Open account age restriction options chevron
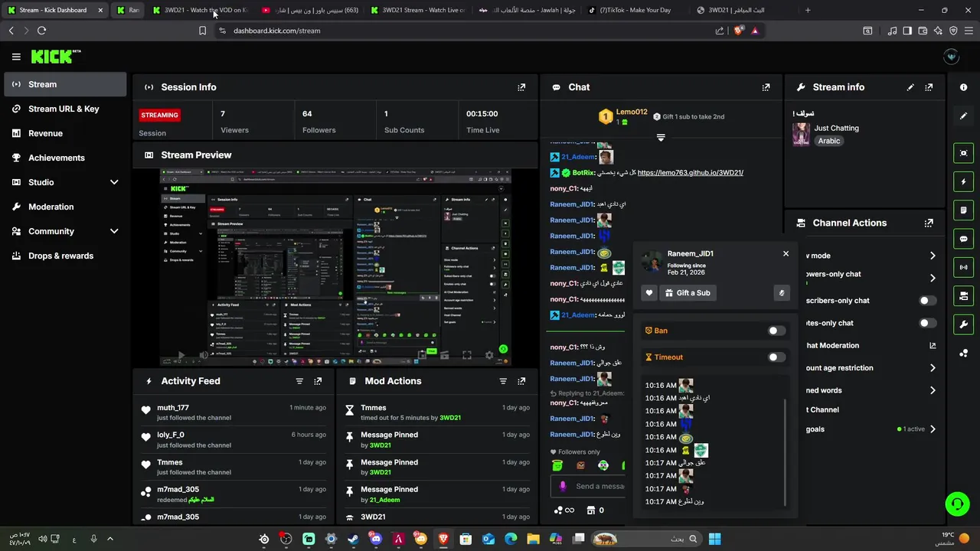This screenshot has height=551, width=980. click(933, 368)
